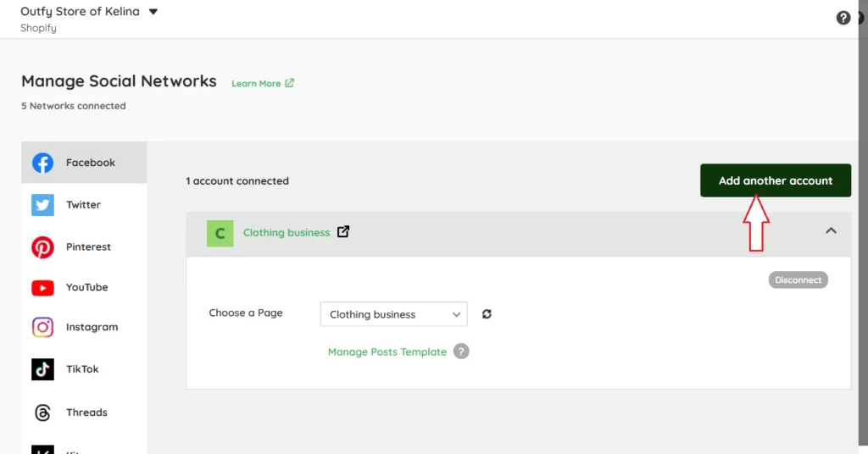Image resolution: width=868 pixels, height=454 pixels.
Task: Select the Facebook icon in the sidebar
Action: pos(42,163)
